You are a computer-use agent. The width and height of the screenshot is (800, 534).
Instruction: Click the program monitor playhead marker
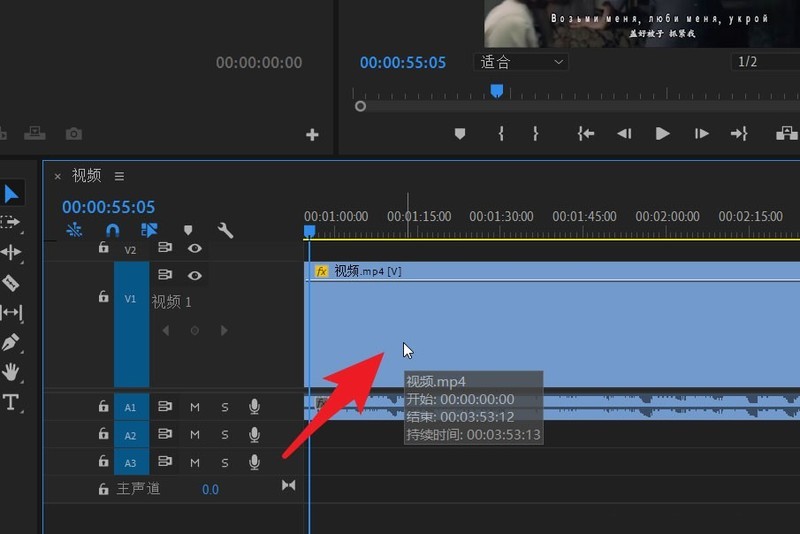coord(496,91)
